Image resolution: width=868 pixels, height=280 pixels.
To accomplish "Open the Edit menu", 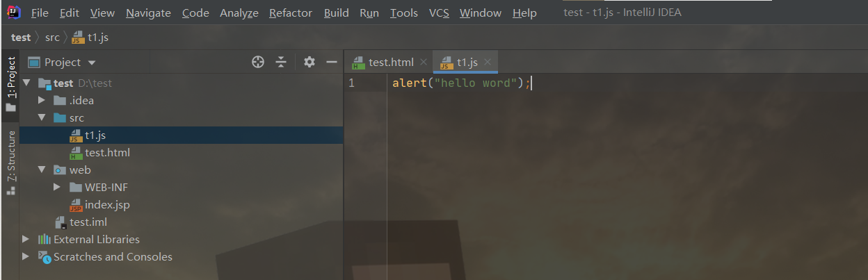I will 69,13.
